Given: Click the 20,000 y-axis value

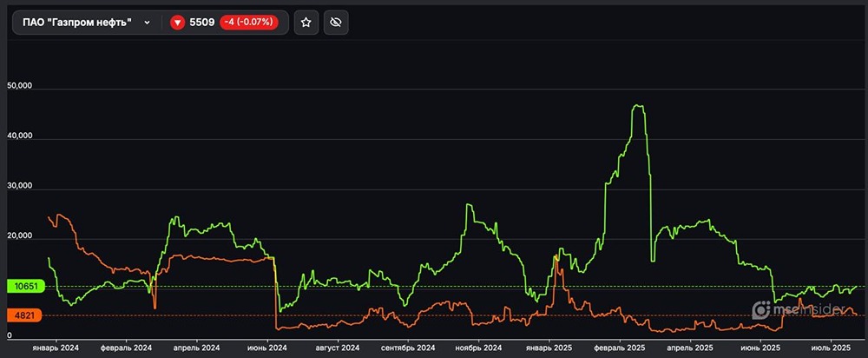Looking at the screenshot, I should (x=20, y=236).
